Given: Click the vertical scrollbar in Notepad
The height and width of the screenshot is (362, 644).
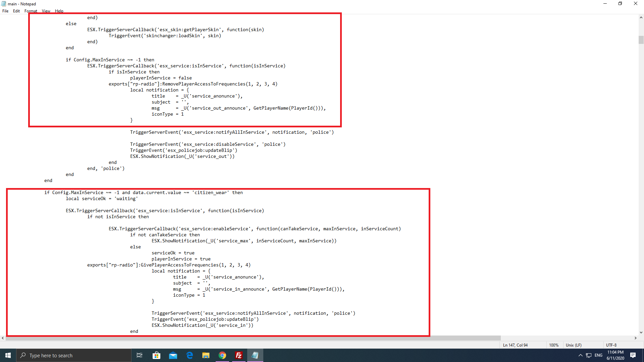Looking at the screenshot, I should click(x=641, y=40).
